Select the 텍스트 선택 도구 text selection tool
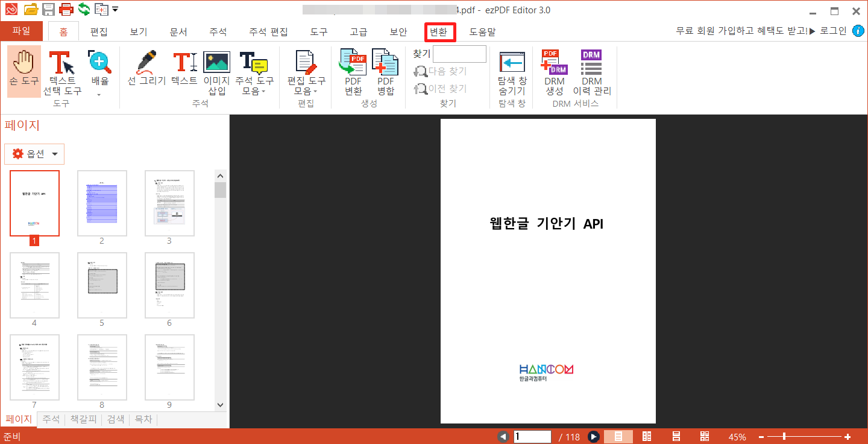The image size is (868, 444). click(62, 73)
